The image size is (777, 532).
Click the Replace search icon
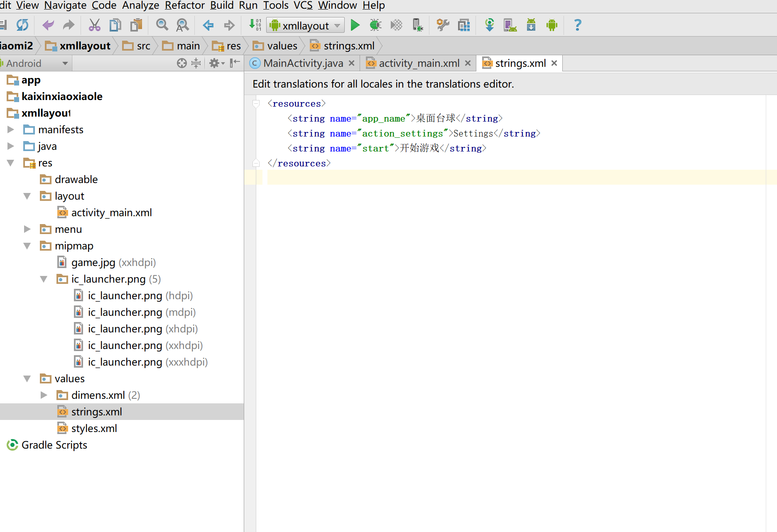pyautogui.click(x=182, y=25)
